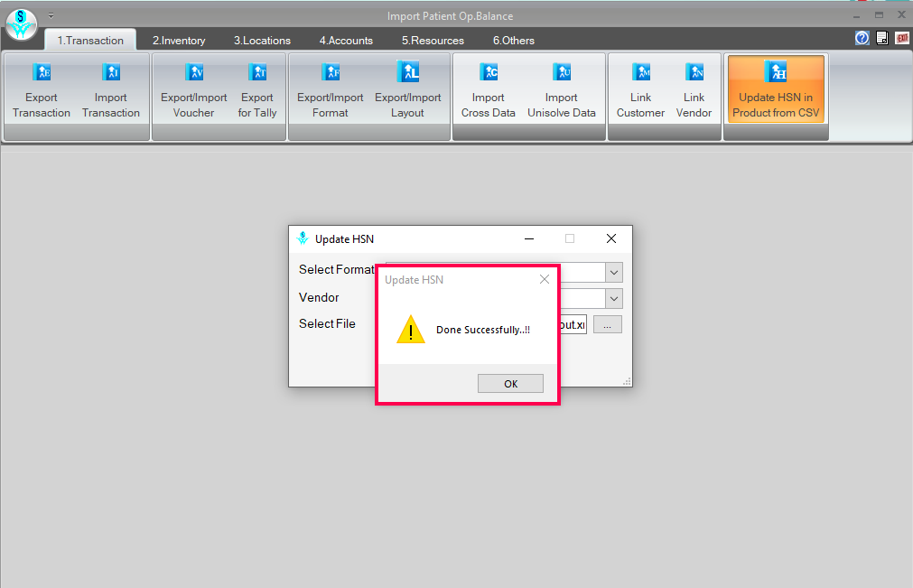Open Import Transaction tool
The image size is (913, 588).
pyautogui.click(x=110, y=89)
